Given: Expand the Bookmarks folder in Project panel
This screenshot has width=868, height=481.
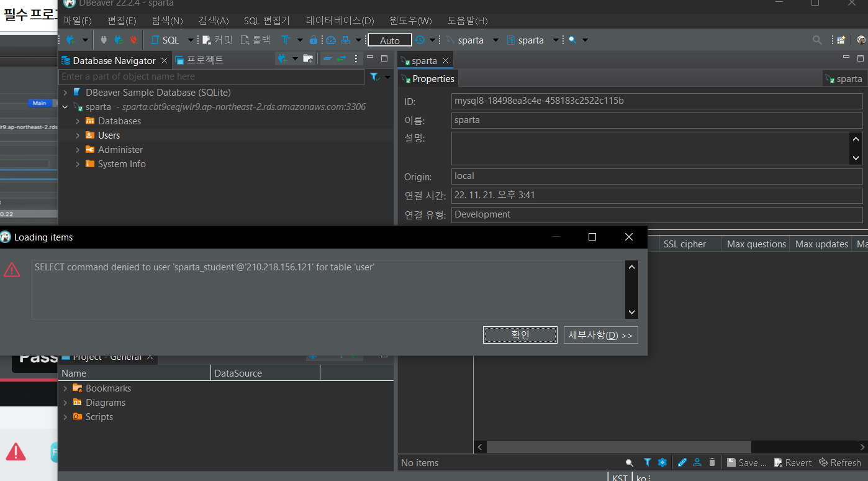Looking at the screenshot, I should pos(65,388).
